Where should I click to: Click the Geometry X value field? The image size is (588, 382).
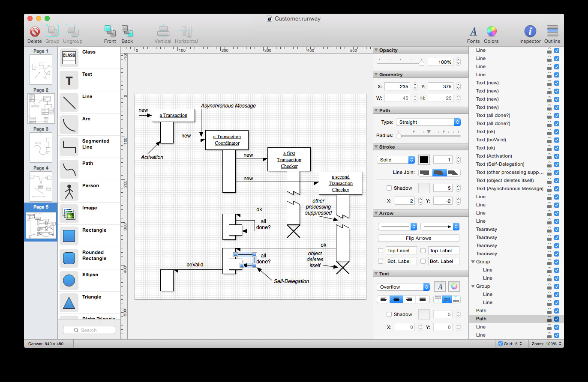tap(397, 87)
